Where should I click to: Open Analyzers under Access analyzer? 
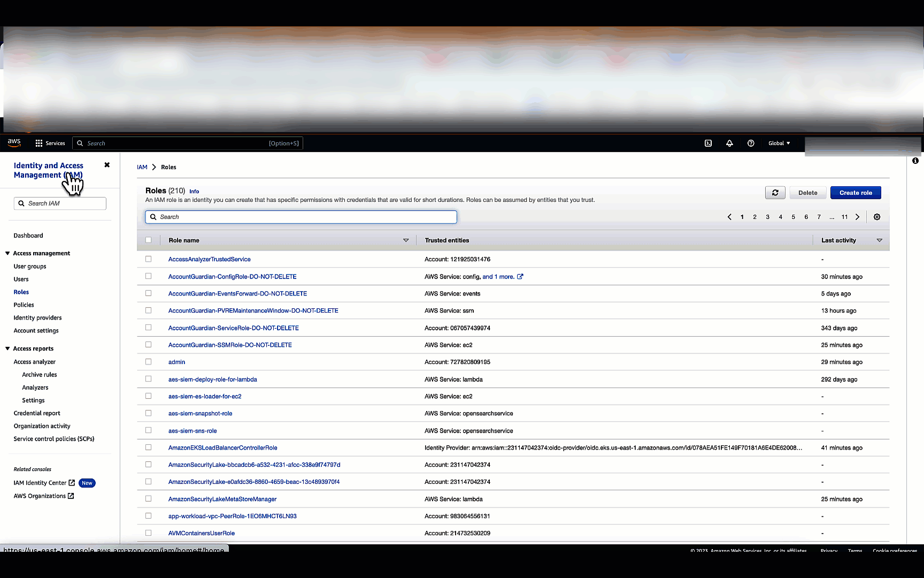pos(35,387)
